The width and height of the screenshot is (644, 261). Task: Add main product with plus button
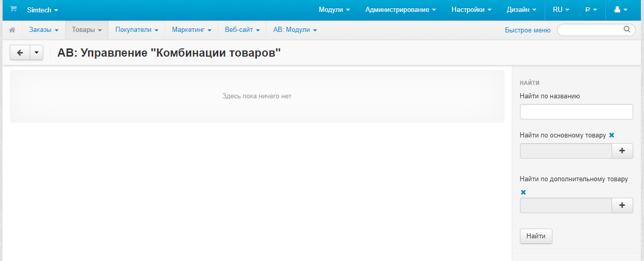click(x=622, y=151)
